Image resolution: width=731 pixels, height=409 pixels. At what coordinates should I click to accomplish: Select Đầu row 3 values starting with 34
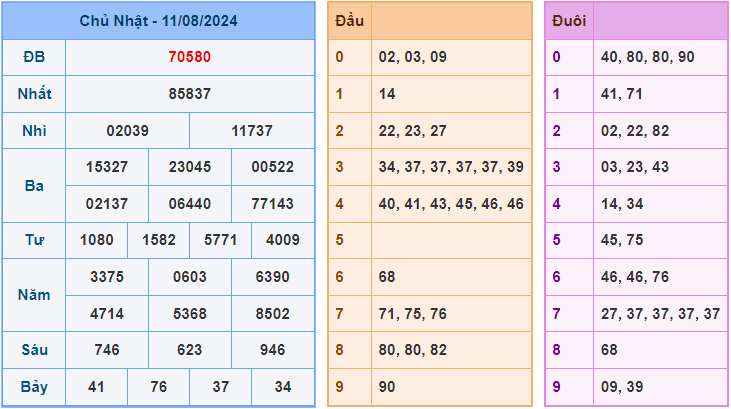[451, 167]
